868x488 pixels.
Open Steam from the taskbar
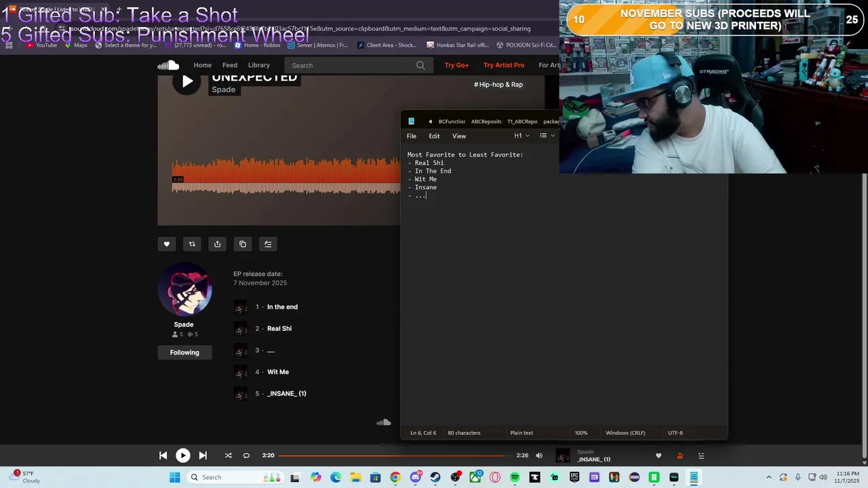(x=435, y=477)
